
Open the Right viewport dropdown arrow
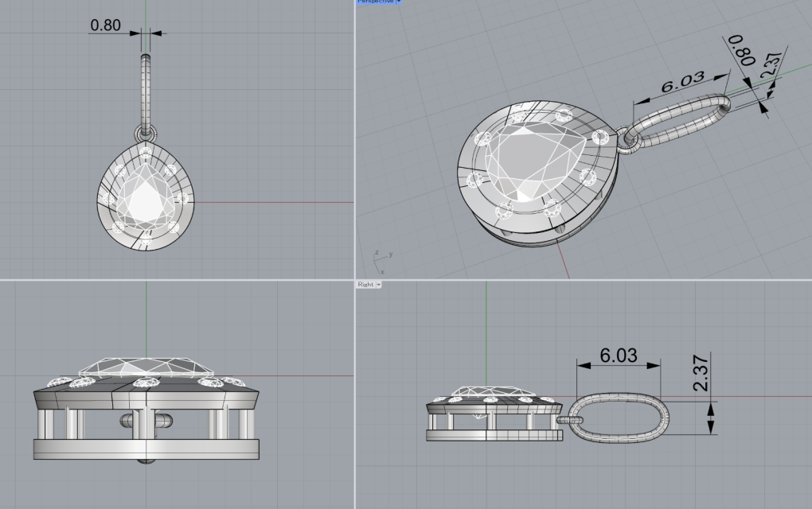[379, 285]
